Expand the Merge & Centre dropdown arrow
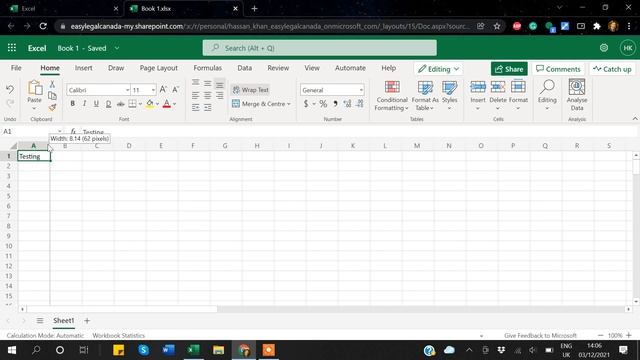This screenshot has height=360, width=640. tap(289, 104)
